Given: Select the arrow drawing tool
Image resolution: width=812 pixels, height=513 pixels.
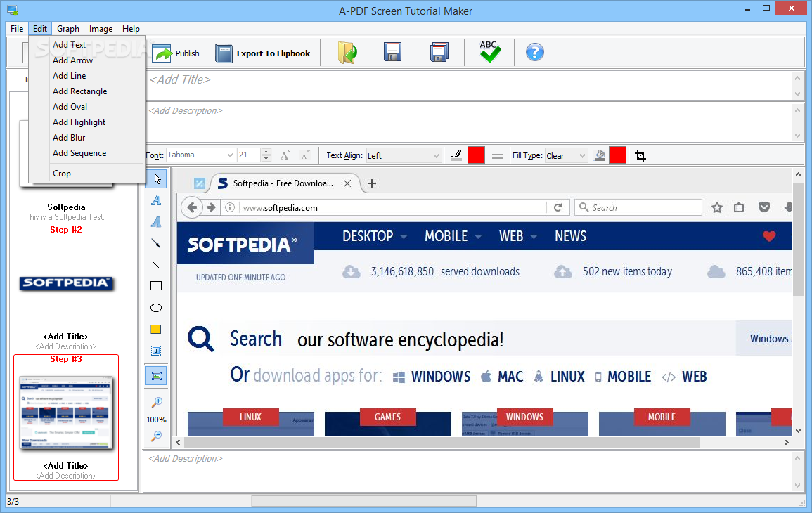Looking at the screenshot, I should click(156, 243).
